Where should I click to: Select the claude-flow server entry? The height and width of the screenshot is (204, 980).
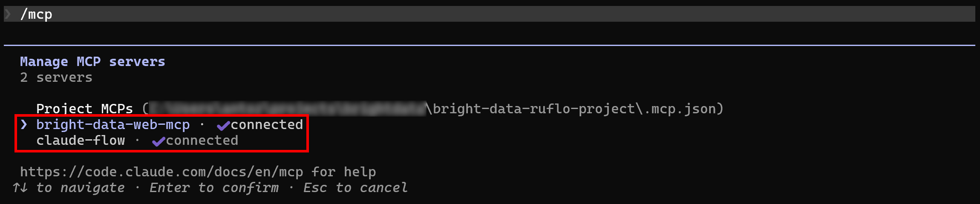(x=81, y=141)
